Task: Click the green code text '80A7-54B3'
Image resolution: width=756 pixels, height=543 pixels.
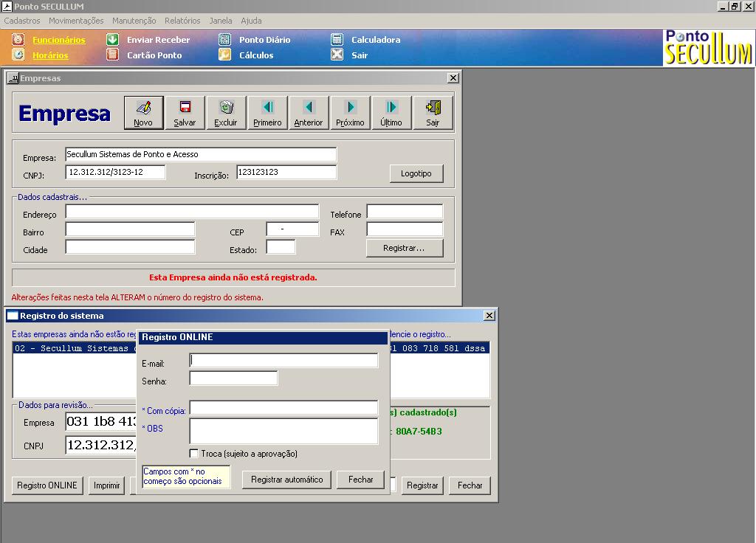Action: pyautogui.click(x=419, y=431)
